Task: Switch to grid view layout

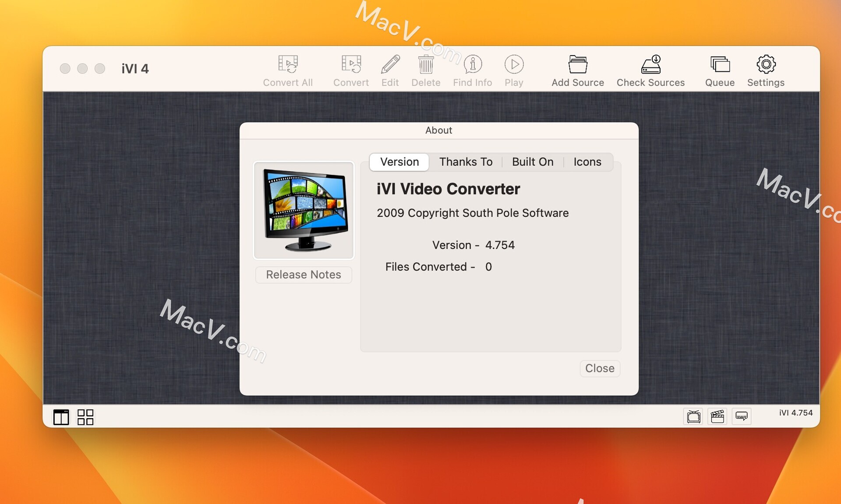Action: 85,417
